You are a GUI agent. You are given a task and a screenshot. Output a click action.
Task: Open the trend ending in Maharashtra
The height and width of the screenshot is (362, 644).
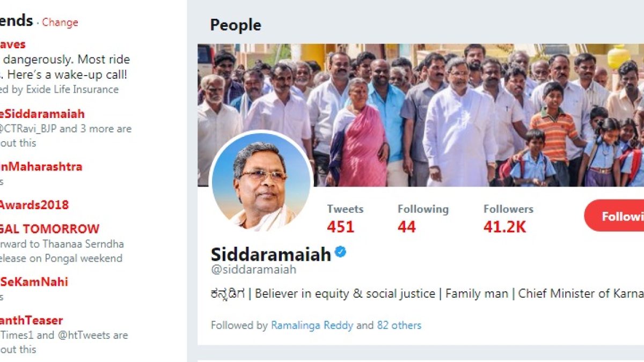pyautogui.click(x=41, y=166)
